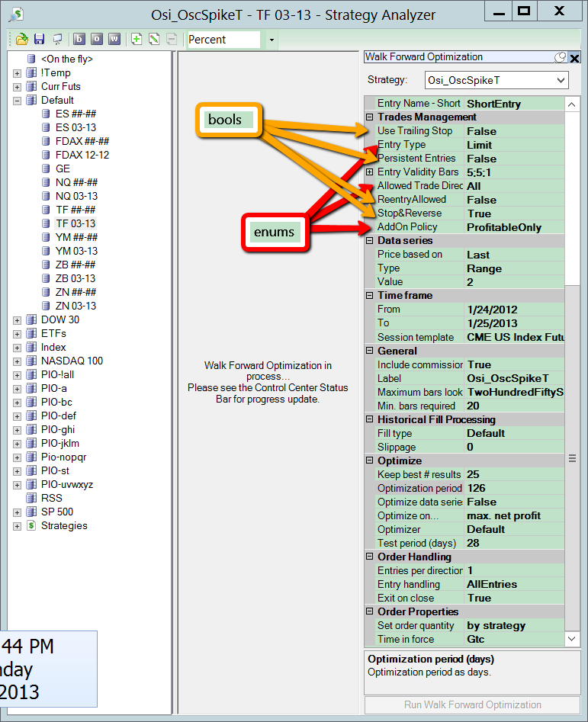
Task: Click the list icon next to DOW 30
Action: coord(31,319)
